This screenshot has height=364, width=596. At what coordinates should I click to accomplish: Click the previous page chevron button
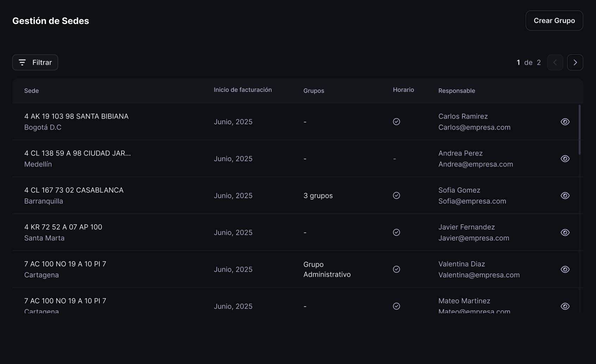point(555,62)
